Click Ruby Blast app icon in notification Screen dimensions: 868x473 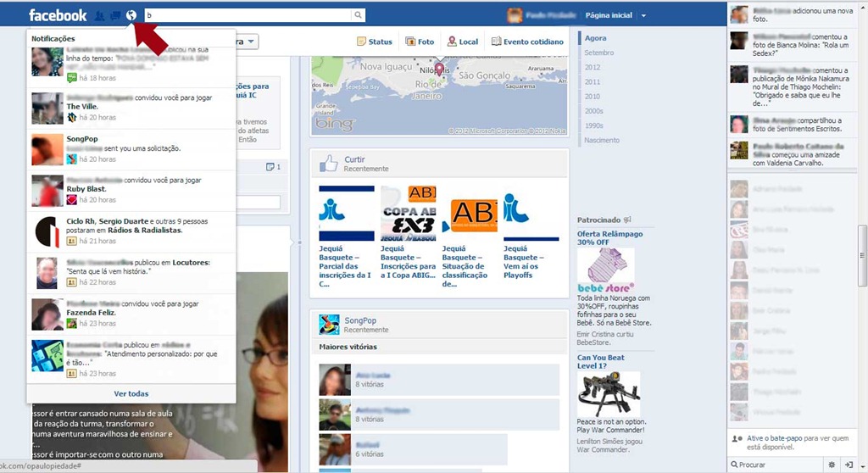(71, 200)
